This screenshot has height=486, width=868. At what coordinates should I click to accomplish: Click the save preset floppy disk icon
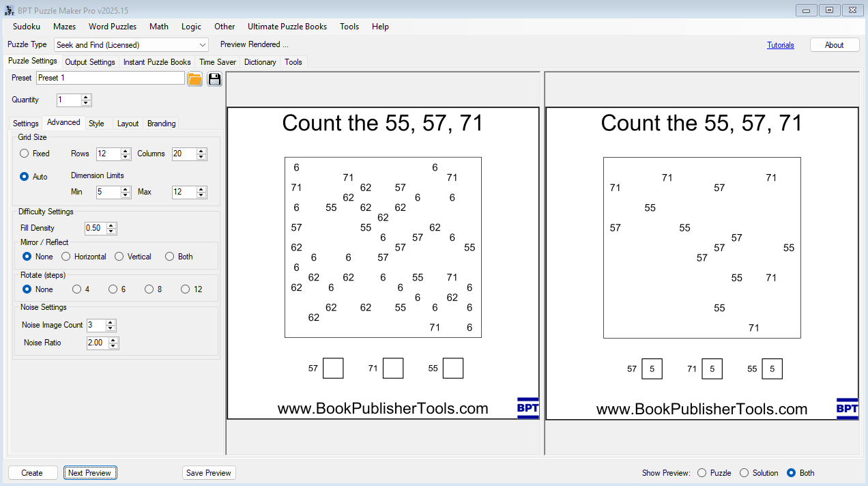pyautogui.click(x=214, y=78)
